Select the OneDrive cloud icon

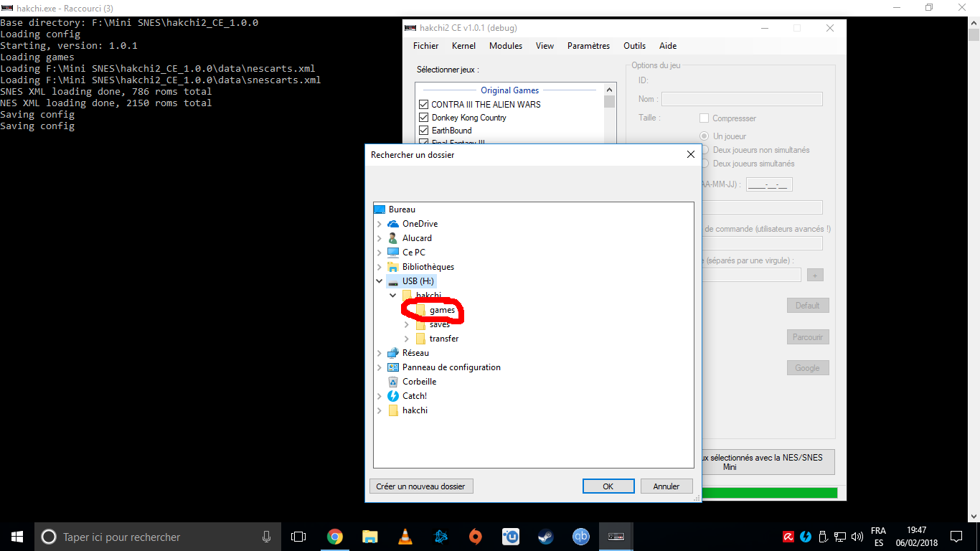[x=393, y=224]
